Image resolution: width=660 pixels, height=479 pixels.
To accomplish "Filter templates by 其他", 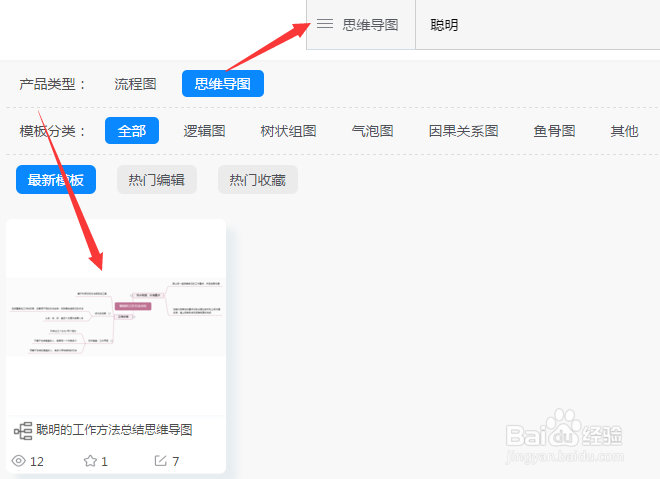I will [x=624, y=131].
